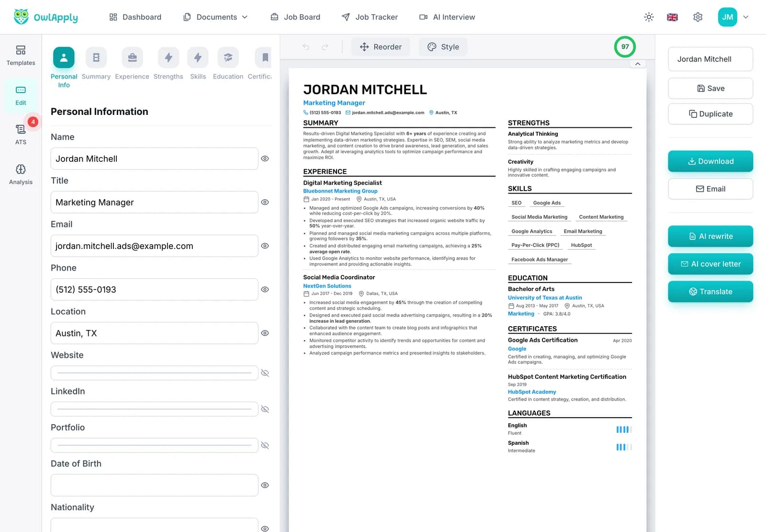Toggle the light/dark theme sun icon

(x=649, y=17)
